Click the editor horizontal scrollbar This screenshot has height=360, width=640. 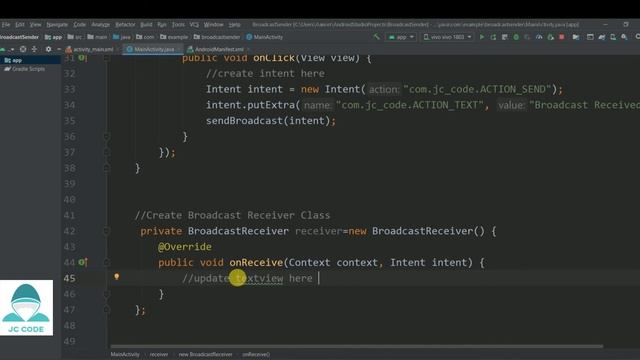coord(356,347)
